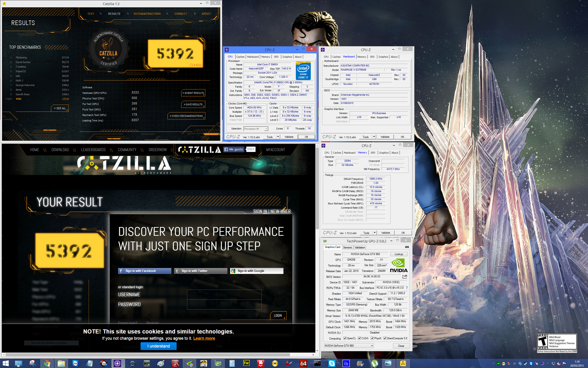Open the Snipping Tool taskbar icon
This screenshot has width=588, height=368.
click(32, 363)
